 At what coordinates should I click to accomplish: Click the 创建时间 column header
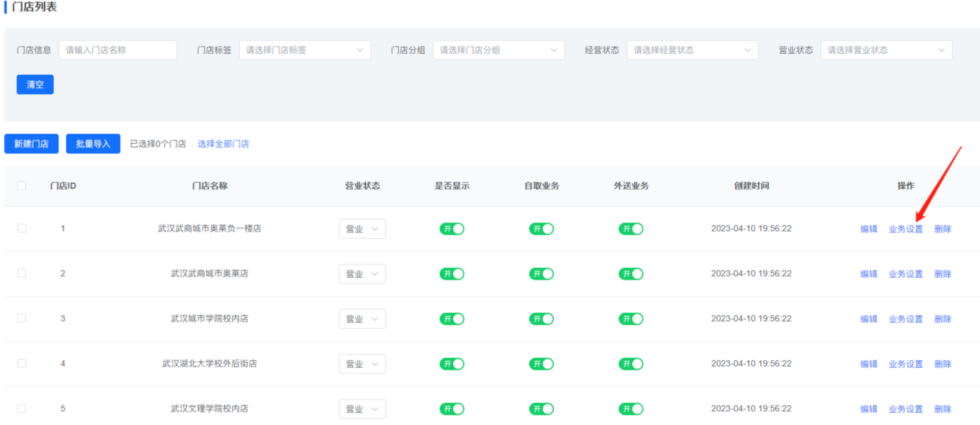pos(752,186)
